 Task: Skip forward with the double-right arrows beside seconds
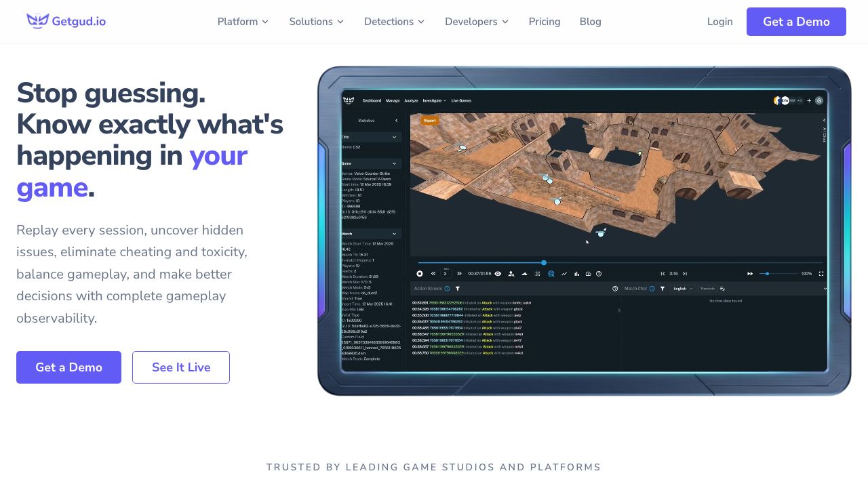pyautogui.click(x=459, y=274)
